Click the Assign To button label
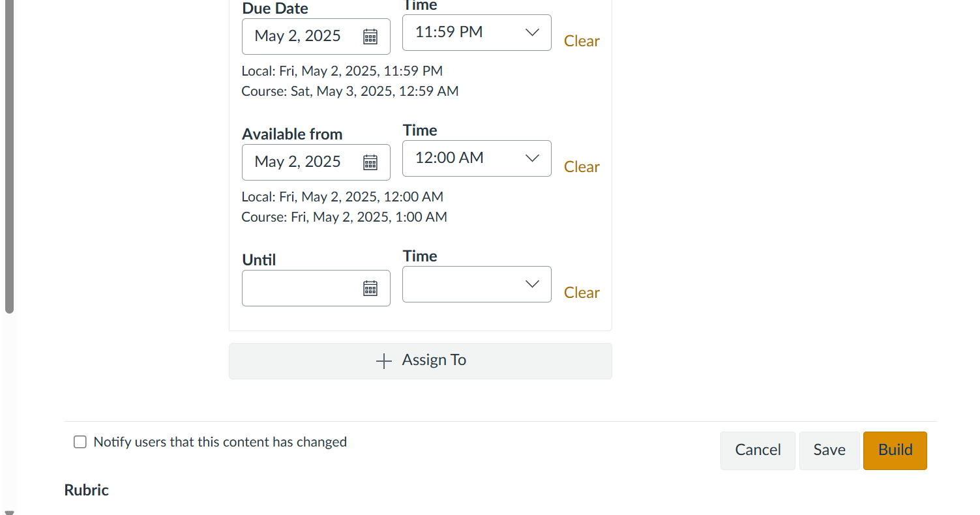This screenshot has height=515, width=980. 434,360
